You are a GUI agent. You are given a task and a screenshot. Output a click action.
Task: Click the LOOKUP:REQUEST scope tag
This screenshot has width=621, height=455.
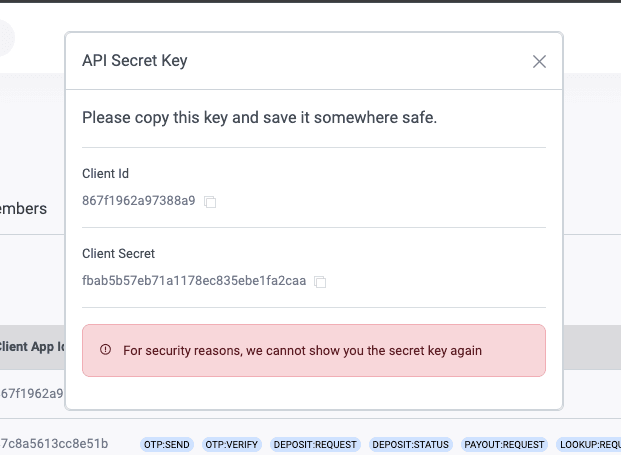588,445
